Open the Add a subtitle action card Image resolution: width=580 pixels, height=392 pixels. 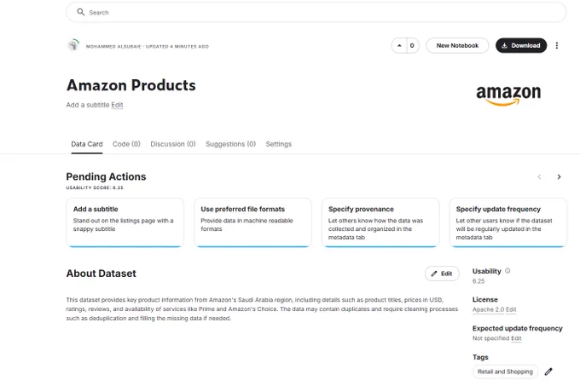tap(125, 222)
